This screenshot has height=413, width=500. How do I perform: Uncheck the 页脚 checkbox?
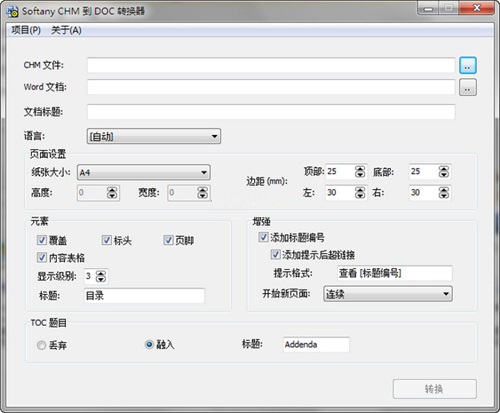(168, 240)
